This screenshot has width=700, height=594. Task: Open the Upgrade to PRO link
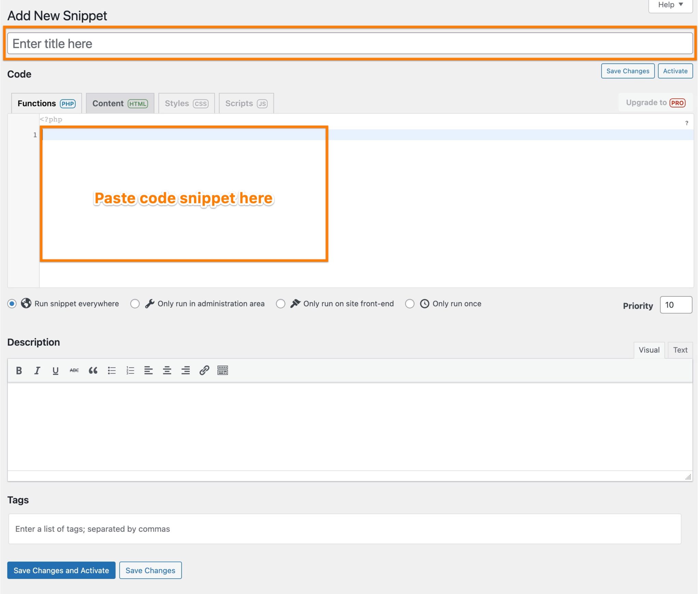click(x=655, y=102)
